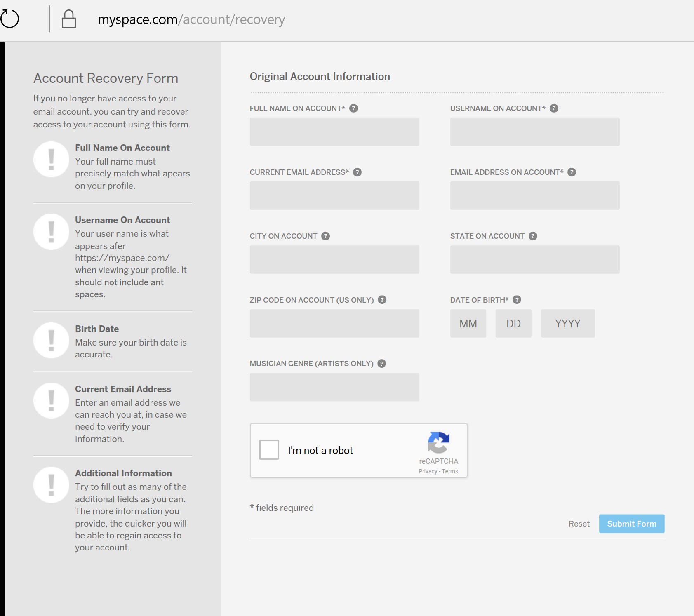
Task: Click Reset to clear the form
Action: tap(579, 524)
